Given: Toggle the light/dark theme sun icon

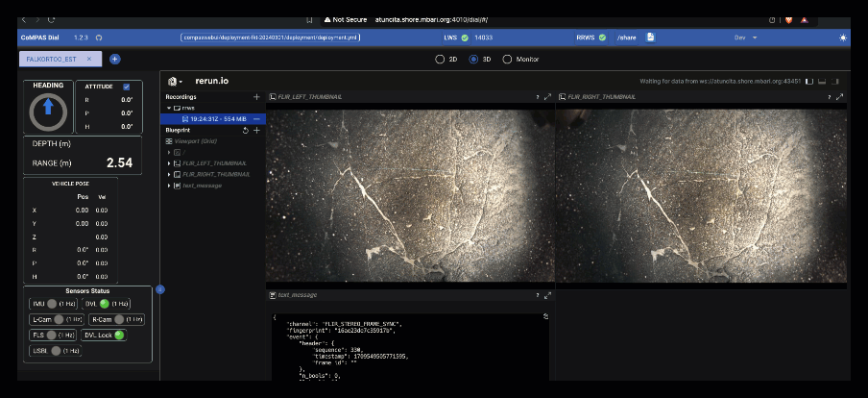Looking at the screenshot, I should point(842,37).
